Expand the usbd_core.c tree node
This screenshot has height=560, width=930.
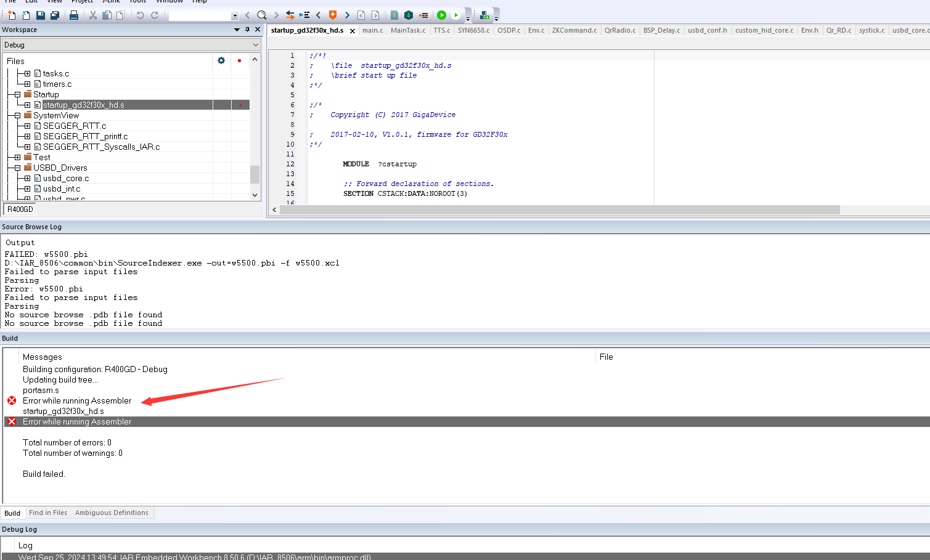point(27,179)
